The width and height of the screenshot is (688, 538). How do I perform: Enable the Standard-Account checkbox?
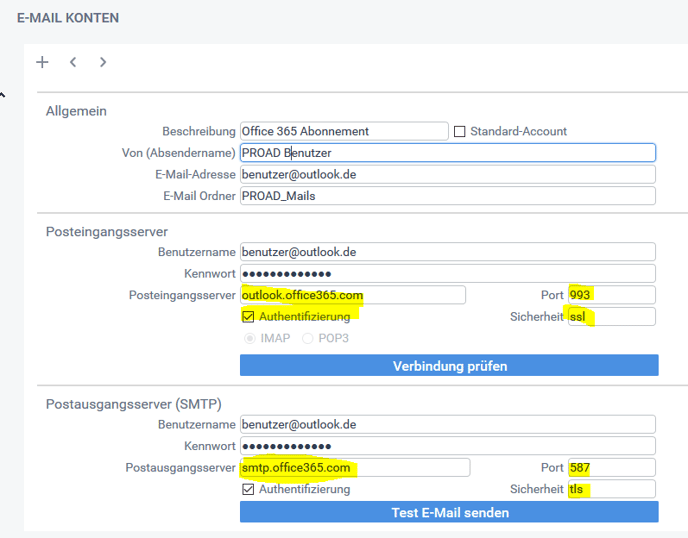460,131
